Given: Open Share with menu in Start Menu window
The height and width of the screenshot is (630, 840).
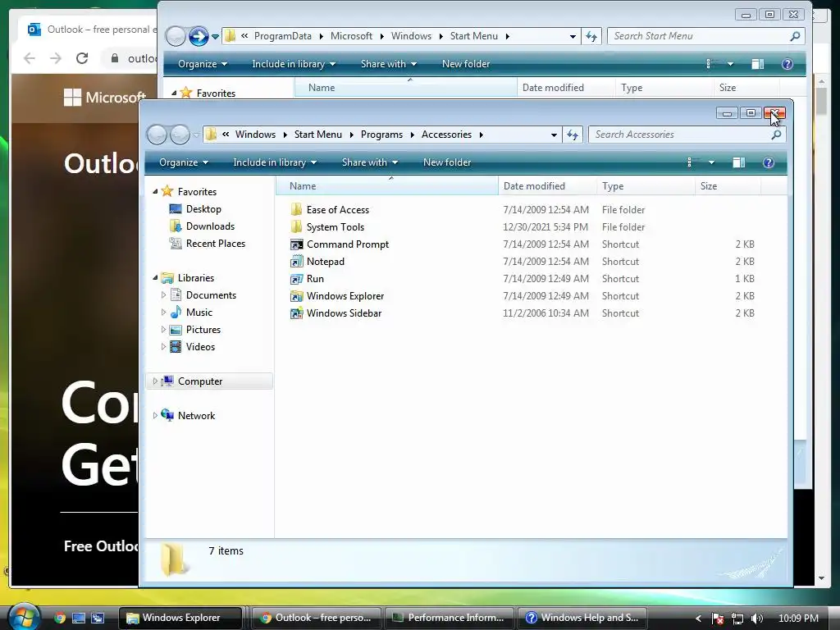Looking at the screenshot, I should [x=388, y=64].
